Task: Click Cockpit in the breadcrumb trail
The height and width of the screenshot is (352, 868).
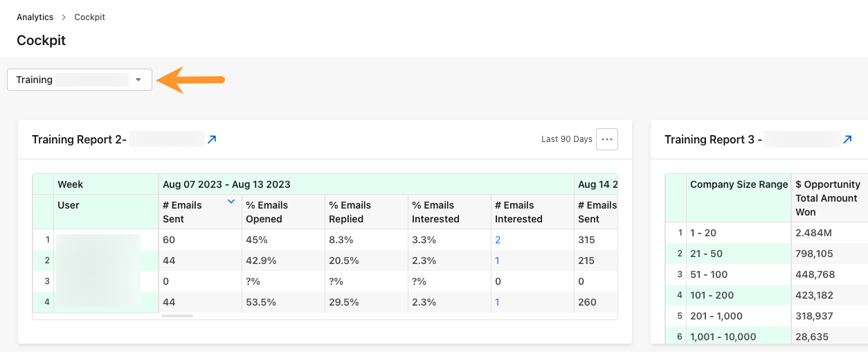Action: [x=89, y=17]
